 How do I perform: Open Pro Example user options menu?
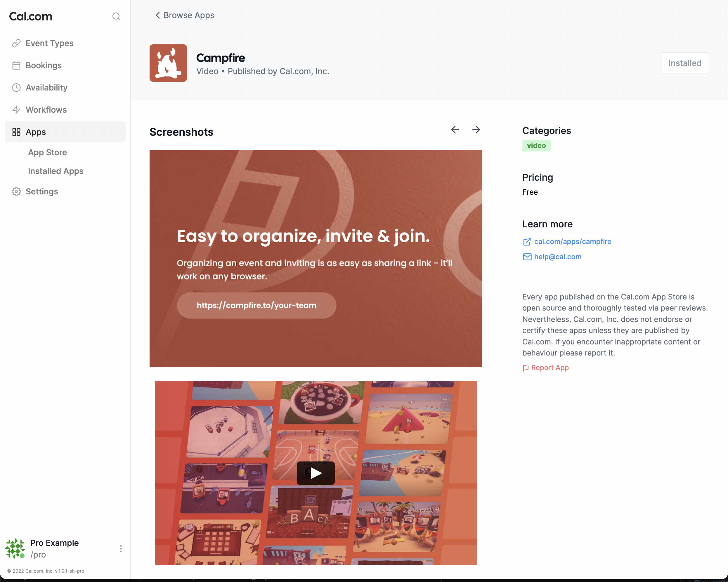pyautogui.click(x=121, y=549)
